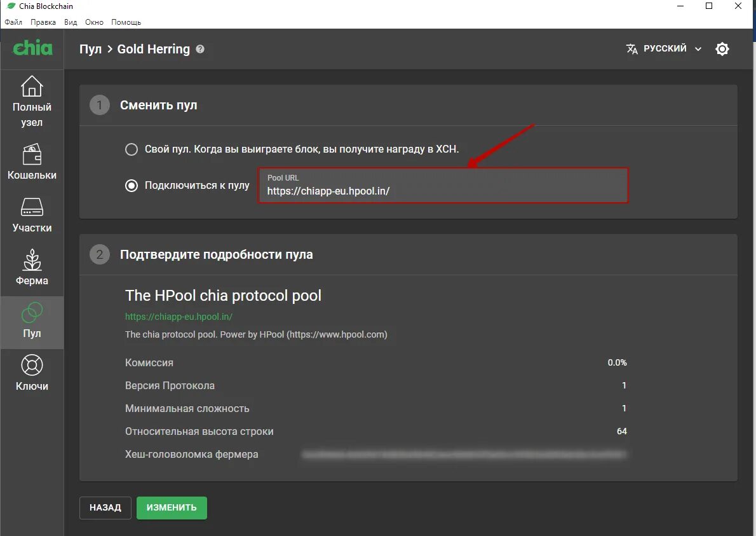Select the 'Подключиться к пулу' radio option
The height and width of the screenshot is (536, 756).
coord(131,185)
